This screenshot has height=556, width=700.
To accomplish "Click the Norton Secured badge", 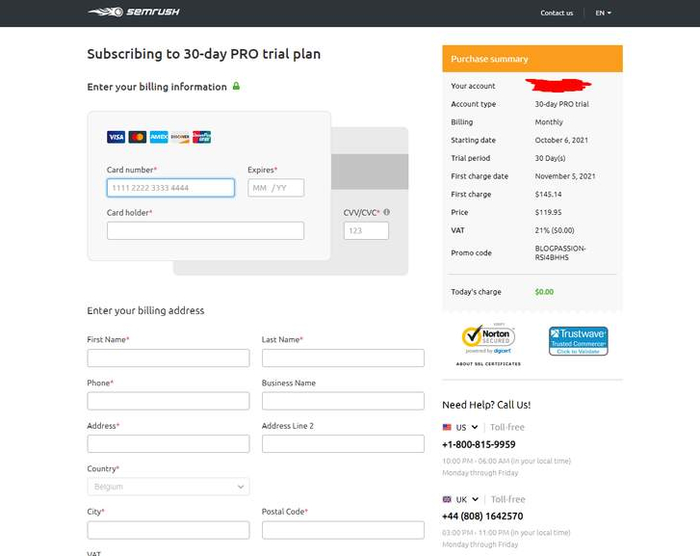I will [488, 339].
